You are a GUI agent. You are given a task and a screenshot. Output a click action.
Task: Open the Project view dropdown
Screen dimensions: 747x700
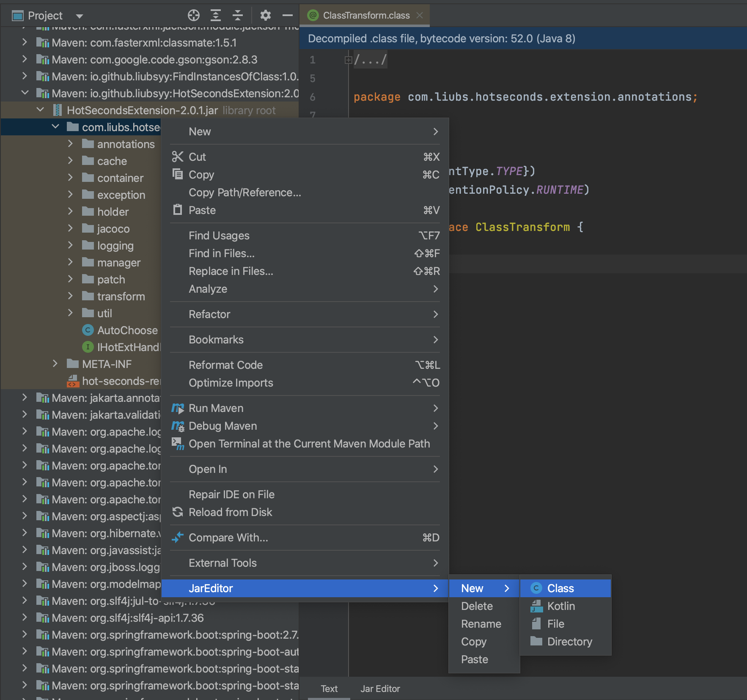pyautogui.click(x=79, y=16)
